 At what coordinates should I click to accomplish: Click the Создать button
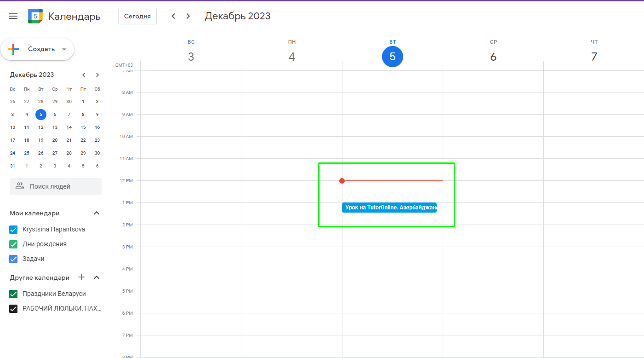(37, 49)
